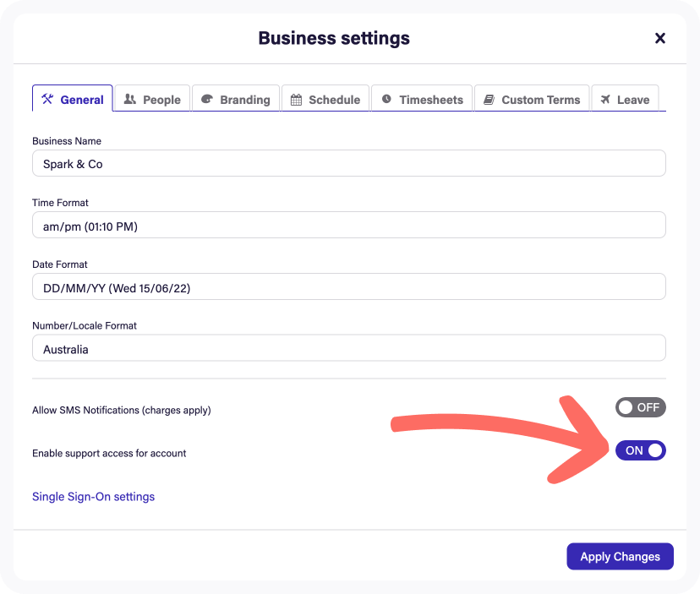Switch to the General tab label
Viewport: 700px width, 594px height.
pyautogui.click(x=82, y=100)
